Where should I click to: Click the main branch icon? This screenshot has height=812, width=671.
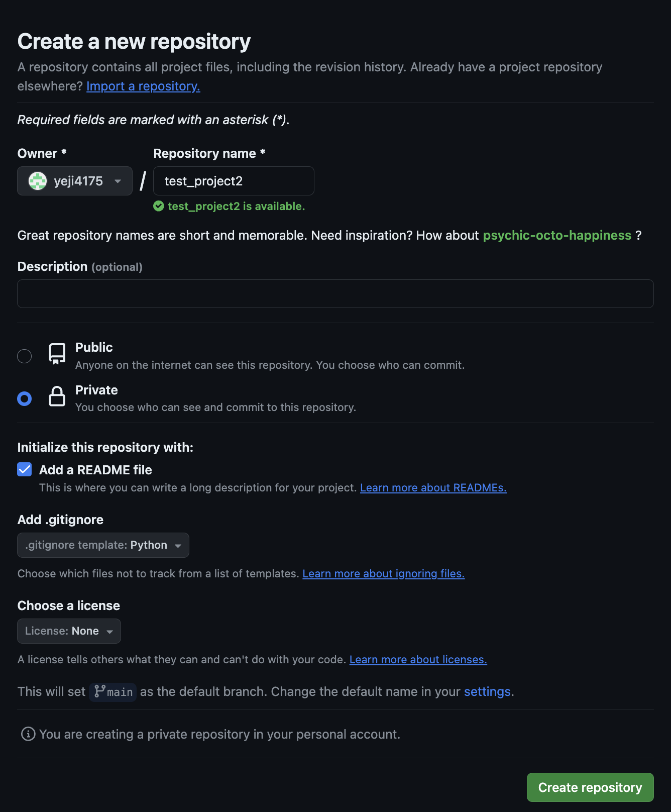point(100,691)
